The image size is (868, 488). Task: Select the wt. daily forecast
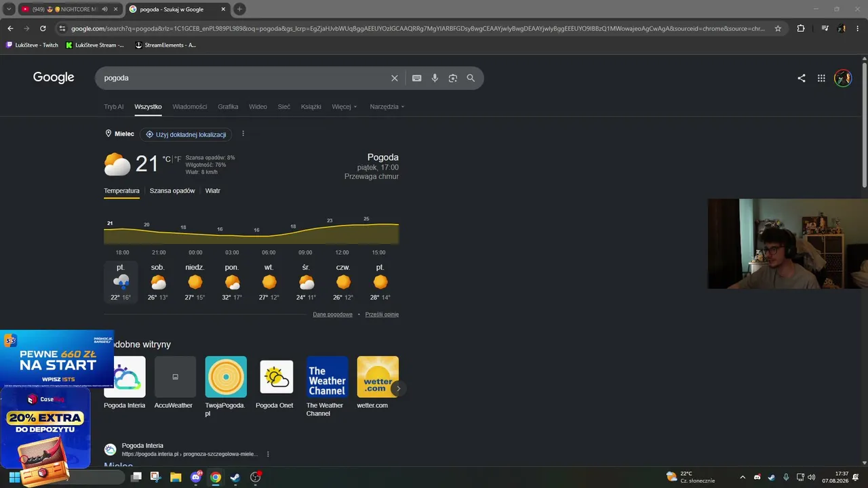(x=269, y=282)
